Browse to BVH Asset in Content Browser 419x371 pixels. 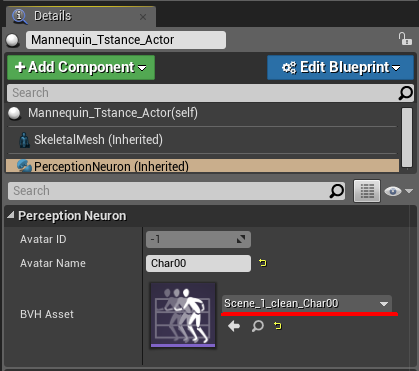coord(258,326)
